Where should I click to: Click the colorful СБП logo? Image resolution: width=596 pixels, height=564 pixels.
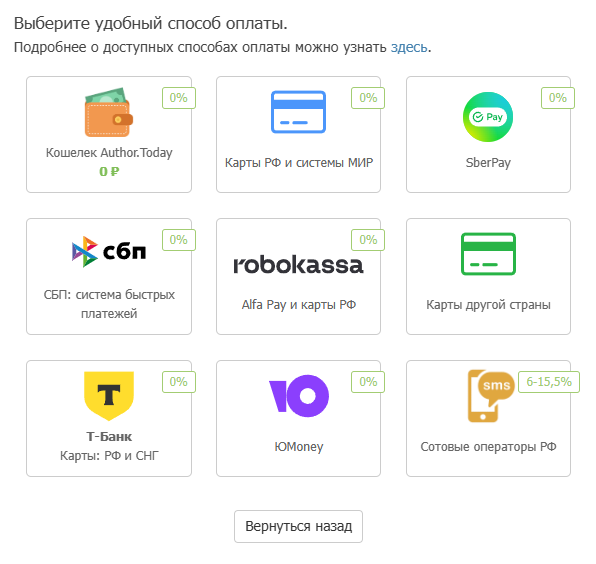pos(109,251)
